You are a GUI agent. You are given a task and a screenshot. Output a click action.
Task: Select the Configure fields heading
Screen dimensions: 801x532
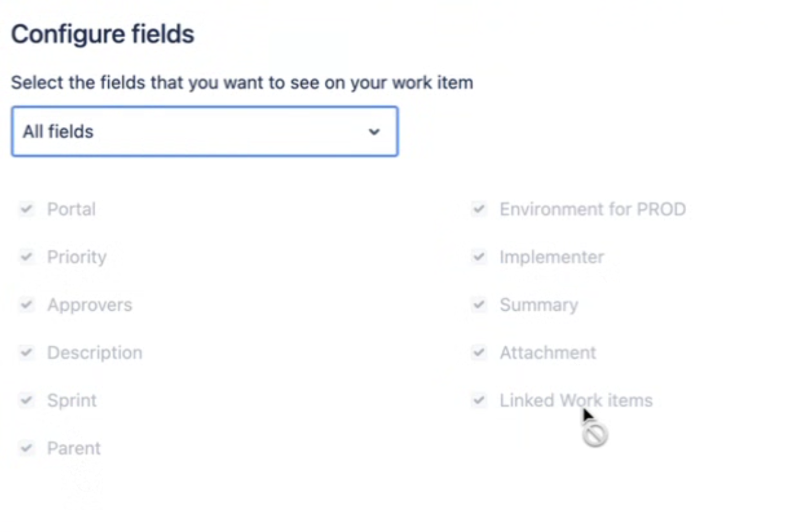click(103, 33)
